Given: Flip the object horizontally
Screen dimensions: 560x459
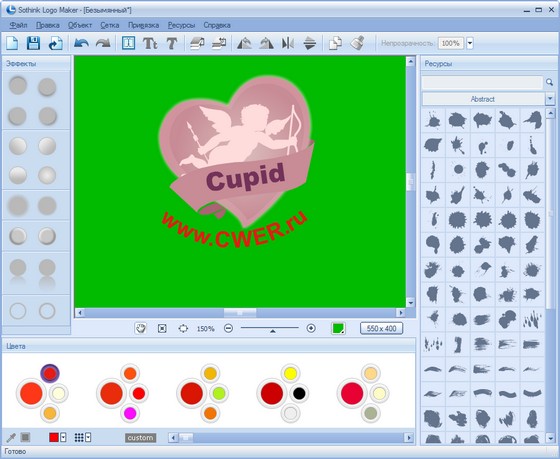Looking at the screenshot, I should pyautogui.click(x=288, y=43).
